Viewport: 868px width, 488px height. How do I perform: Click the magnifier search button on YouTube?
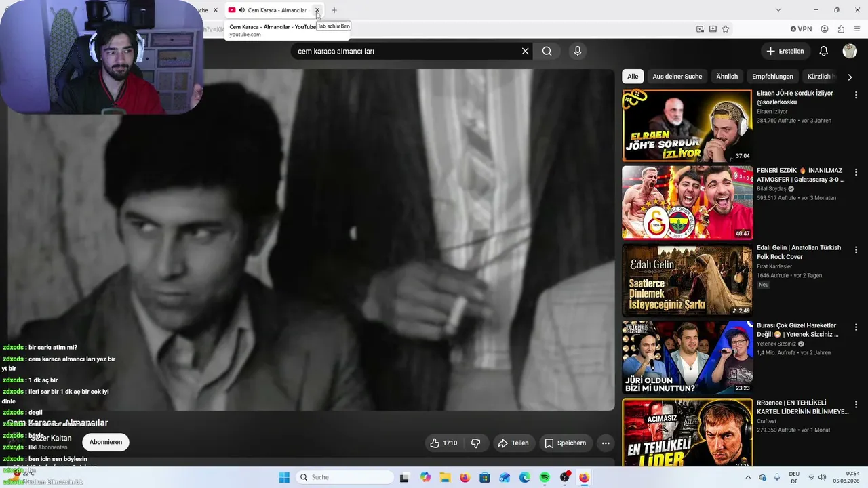pyautogui.click(x=547, y=51)
